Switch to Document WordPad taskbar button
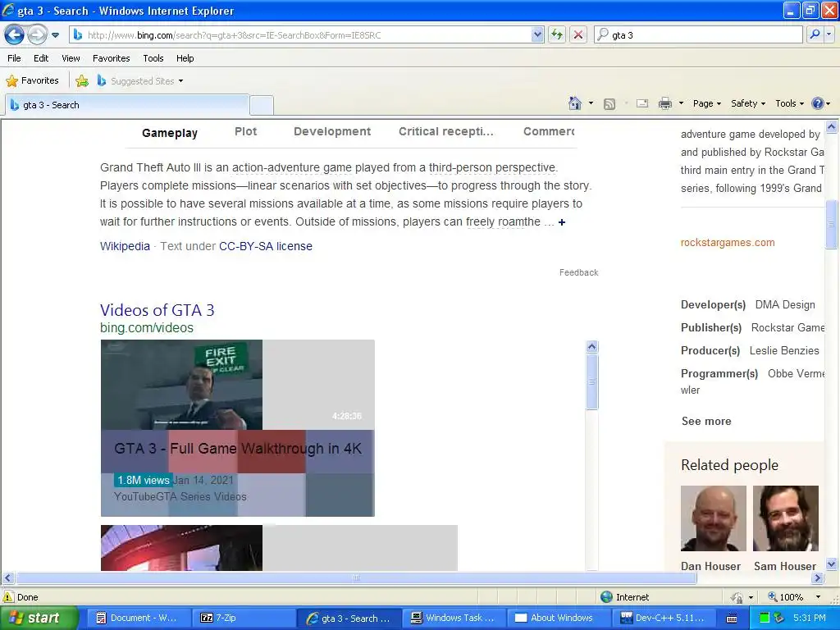This screenshot has height=630, width=840. [x=138, y=619]
